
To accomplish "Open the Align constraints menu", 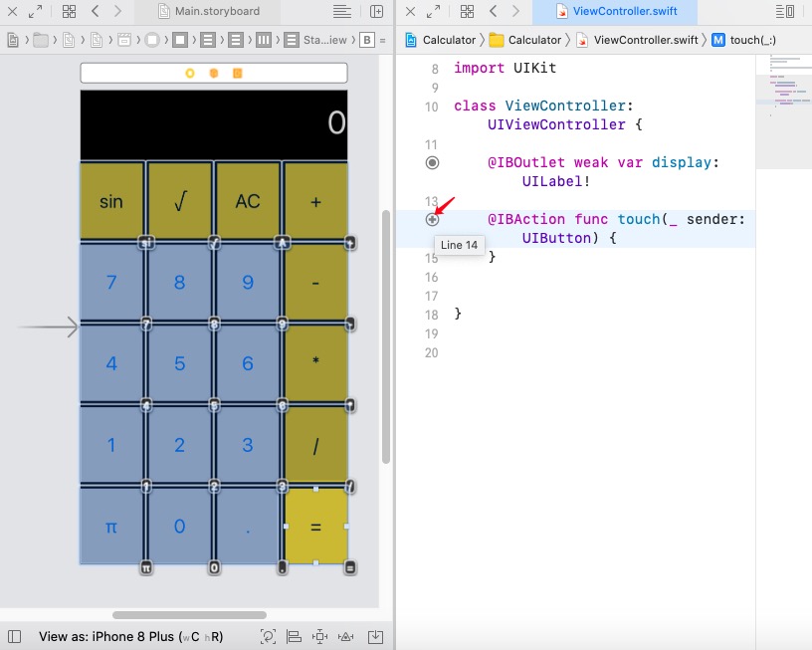I will [294, 636].
